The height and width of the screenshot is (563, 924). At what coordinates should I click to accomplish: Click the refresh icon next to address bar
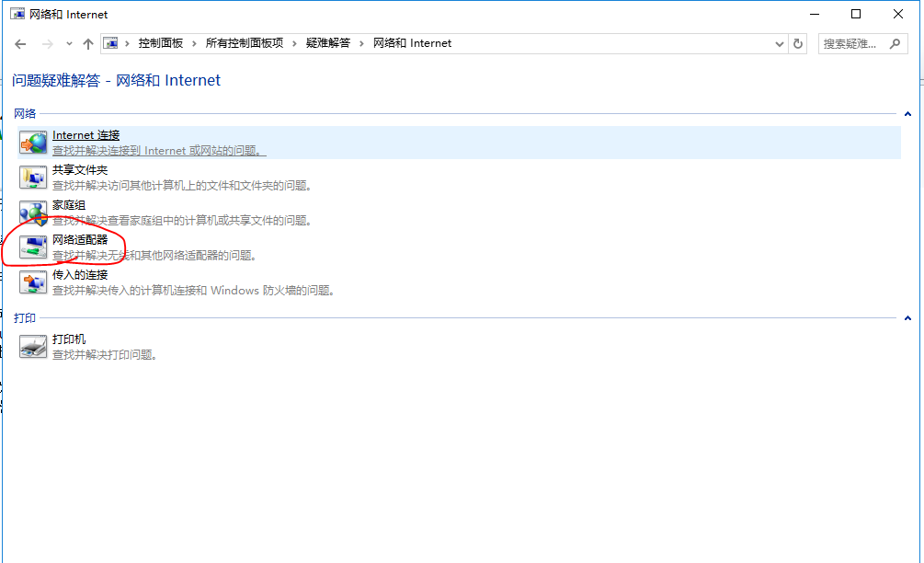796,42
